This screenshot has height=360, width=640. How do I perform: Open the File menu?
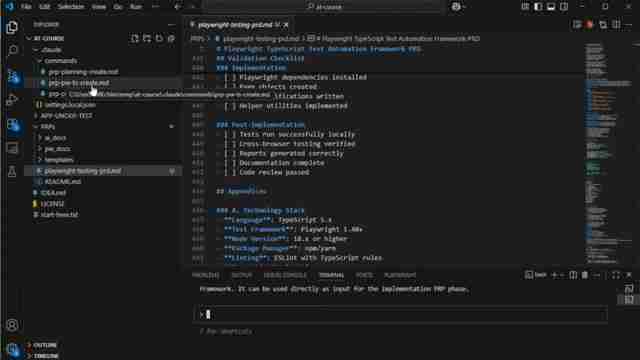point(26,7)
